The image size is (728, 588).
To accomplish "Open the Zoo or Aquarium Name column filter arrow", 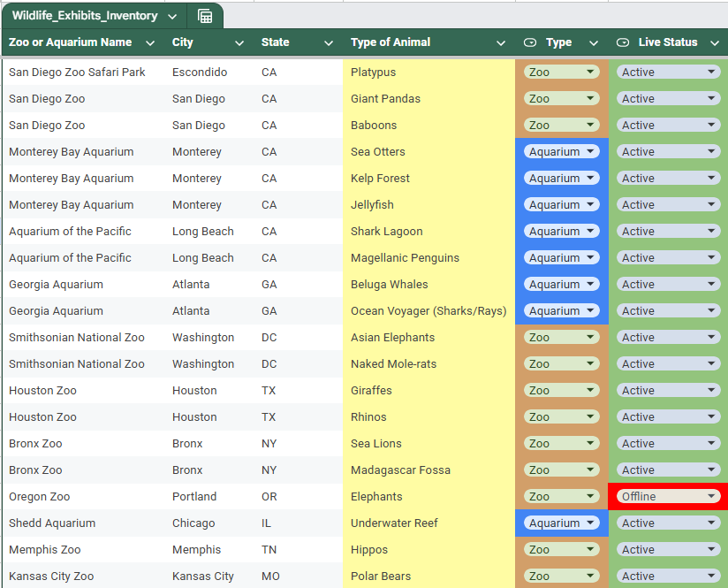I will (x=150, y=43).
